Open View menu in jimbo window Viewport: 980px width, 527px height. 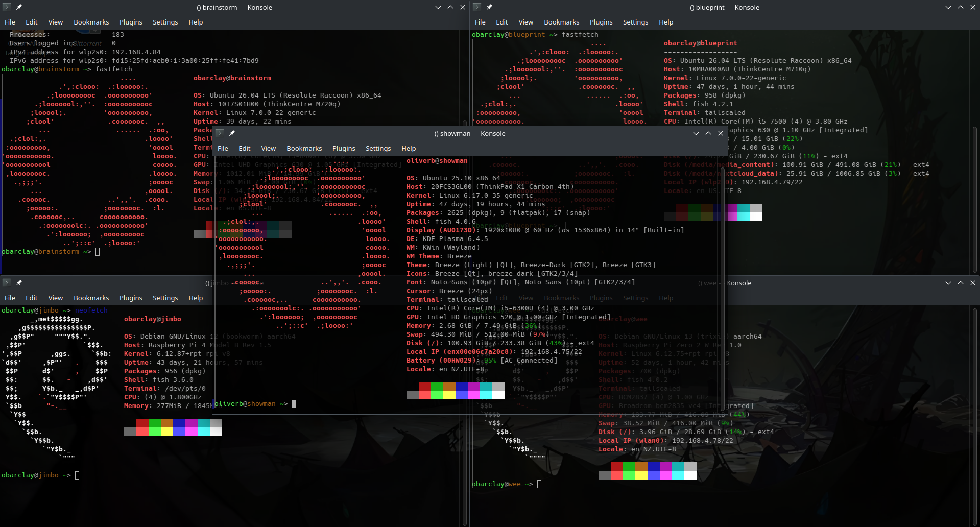click(56, 298)
